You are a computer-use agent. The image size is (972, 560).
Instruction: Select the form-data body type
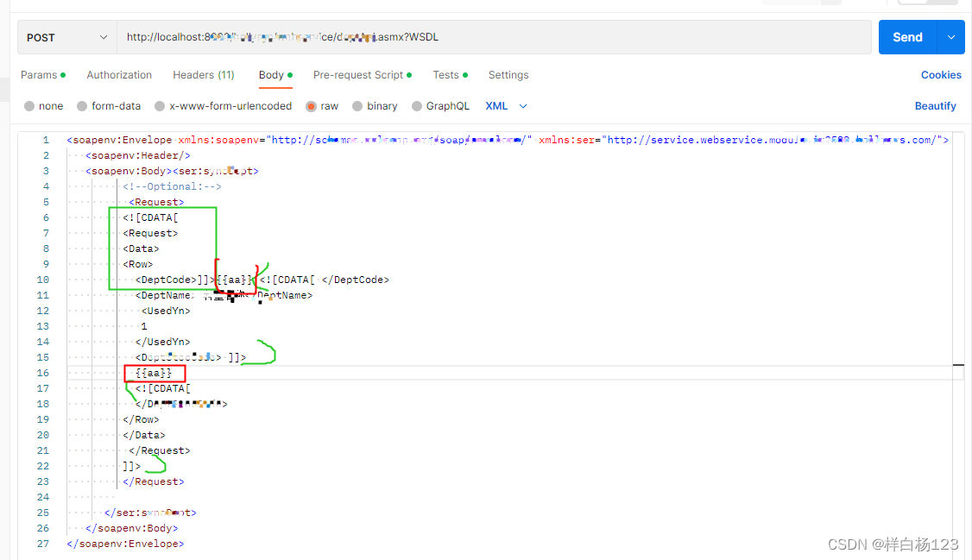pyautogui.click(x=109, y=105)
